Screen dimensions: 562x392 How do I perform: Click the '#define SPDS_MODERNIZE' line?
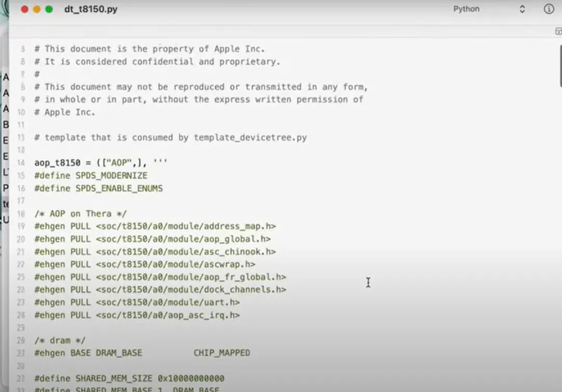[91, 175]
